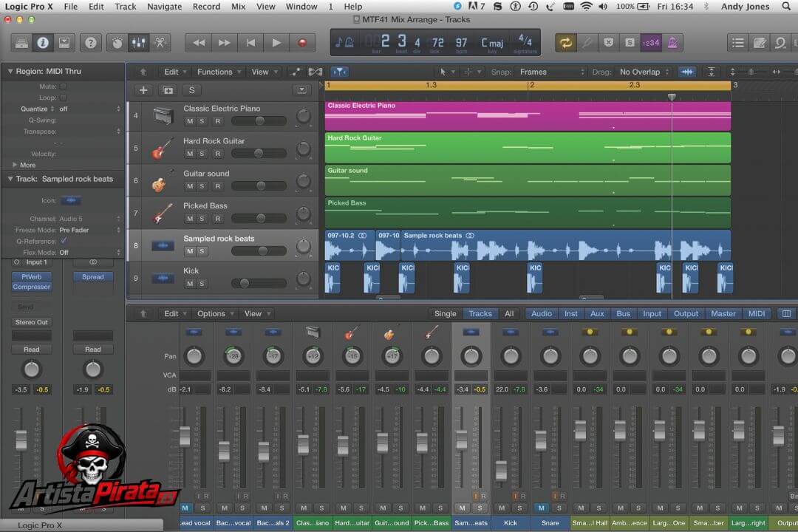Open the Toolbar button in control bar
This screenshot has height=532, width=798.
tap(64, 43)
